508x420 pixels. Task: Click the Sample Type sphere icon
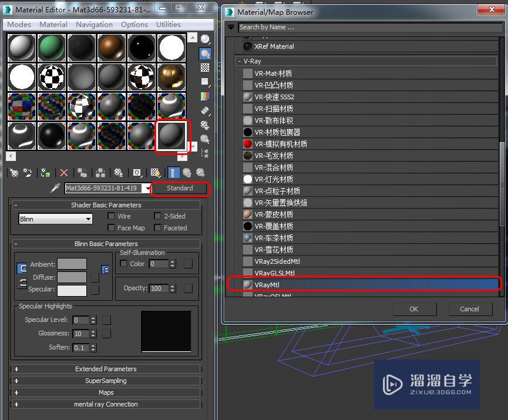pos(205,39)
